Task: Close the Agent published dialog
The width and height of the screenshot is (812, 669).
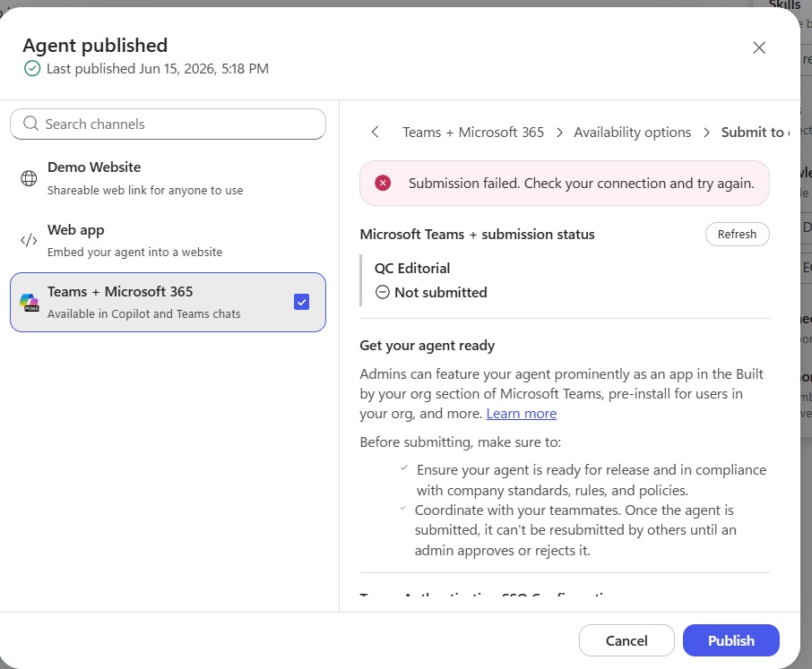Action: point(758,47)
